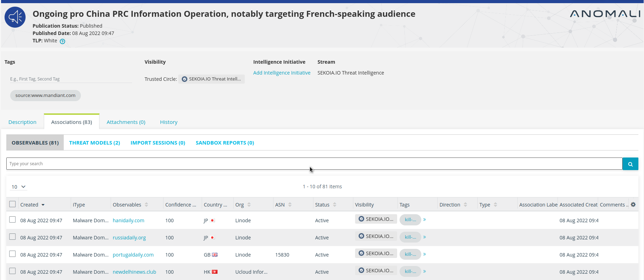Toggle the select-all header checkbox
Viewport: 644px width, 280px height.
tap(13, 204)
